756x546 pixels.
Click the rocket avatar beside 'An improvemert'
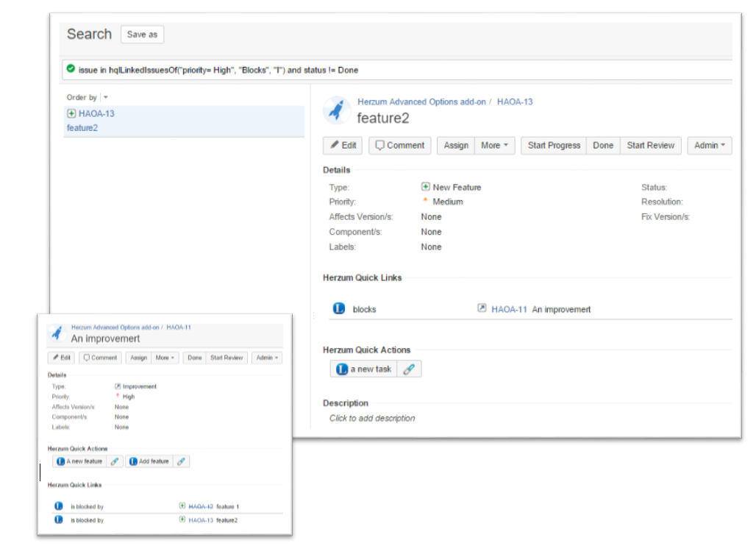(57, 333)
